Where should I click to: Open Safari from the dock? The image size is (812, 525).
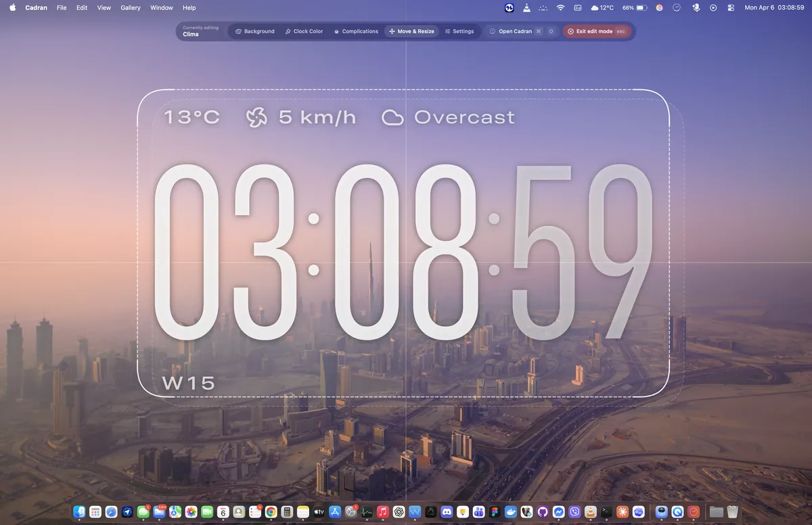pyautogui.click(x=111, y=512)
